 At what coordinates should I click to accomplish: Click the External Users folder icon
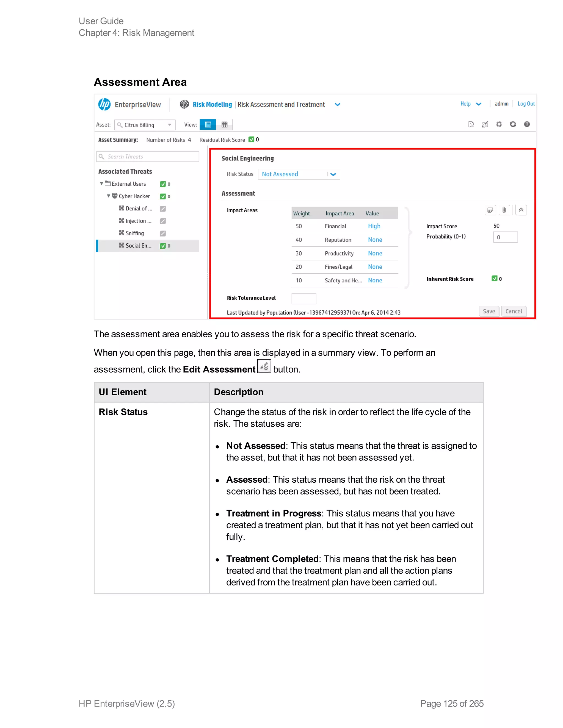pos(108,183)
